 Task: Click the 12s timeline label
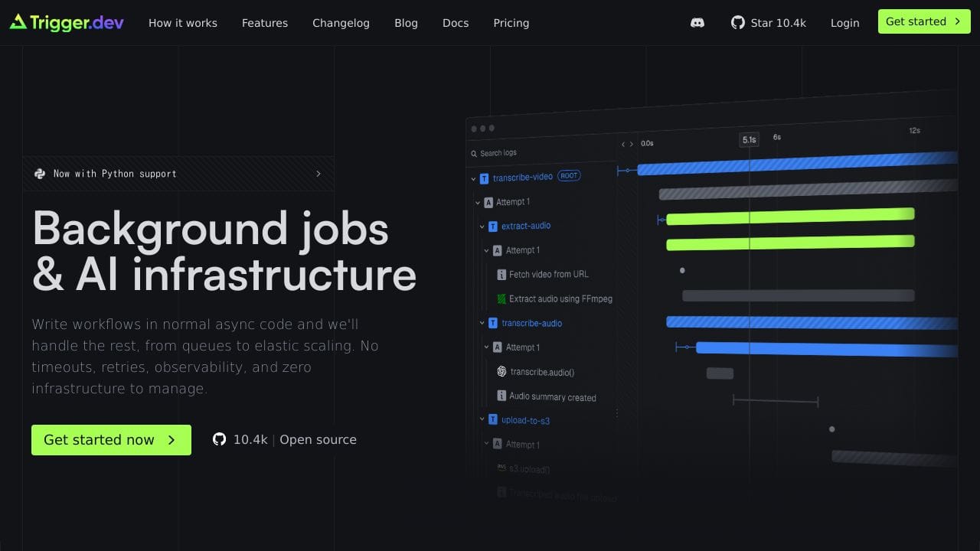pos(914,131)
